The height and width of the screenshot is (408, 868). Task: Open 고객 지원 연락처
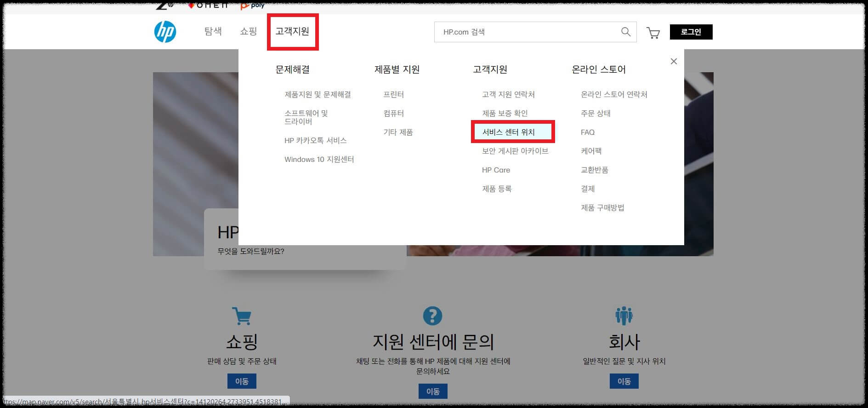508,94
